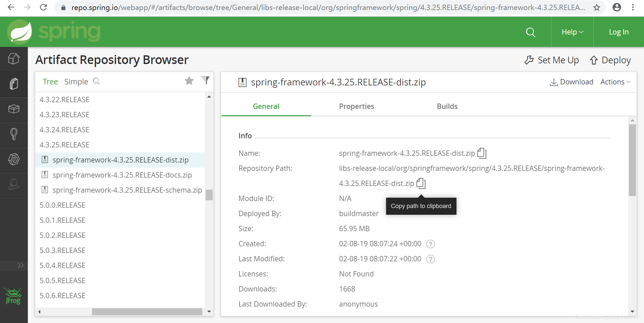The width and height of the screenshot is (644, 323).
Task: Click the JFrog logo at the bottom
Action: (13, 295)
